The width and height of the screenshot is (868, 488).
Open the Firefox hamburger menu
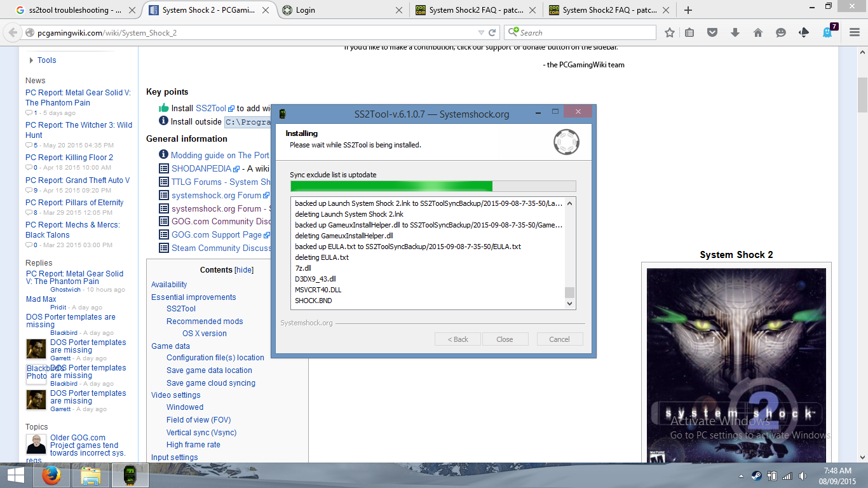pos(854,32)
